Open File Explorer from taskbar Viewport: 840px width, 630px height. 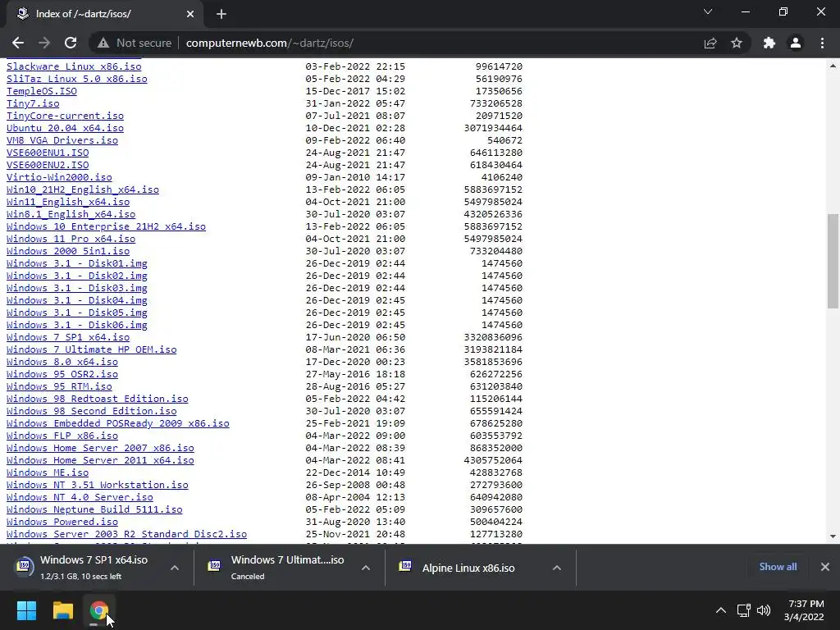62,610
